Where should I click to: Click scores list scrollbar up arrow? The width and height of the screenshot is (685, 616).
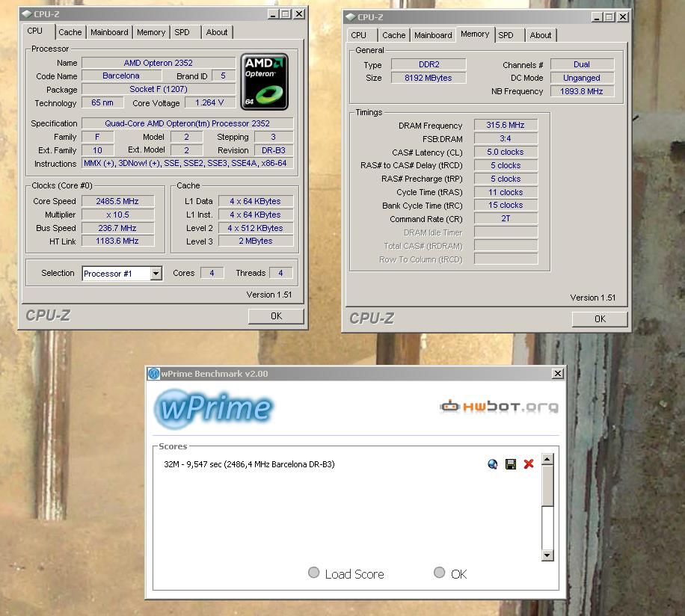click(x=547, y=459)
